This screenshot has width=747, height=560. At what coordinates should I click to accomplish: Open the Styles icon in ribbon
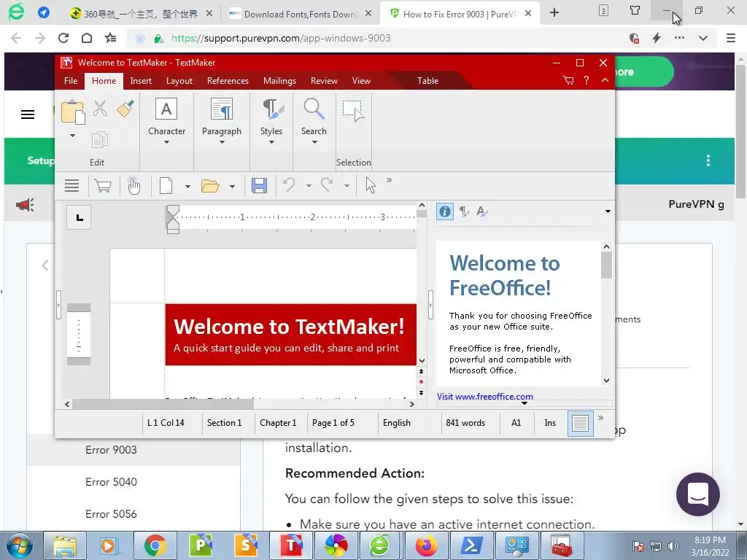pos(271,109)
